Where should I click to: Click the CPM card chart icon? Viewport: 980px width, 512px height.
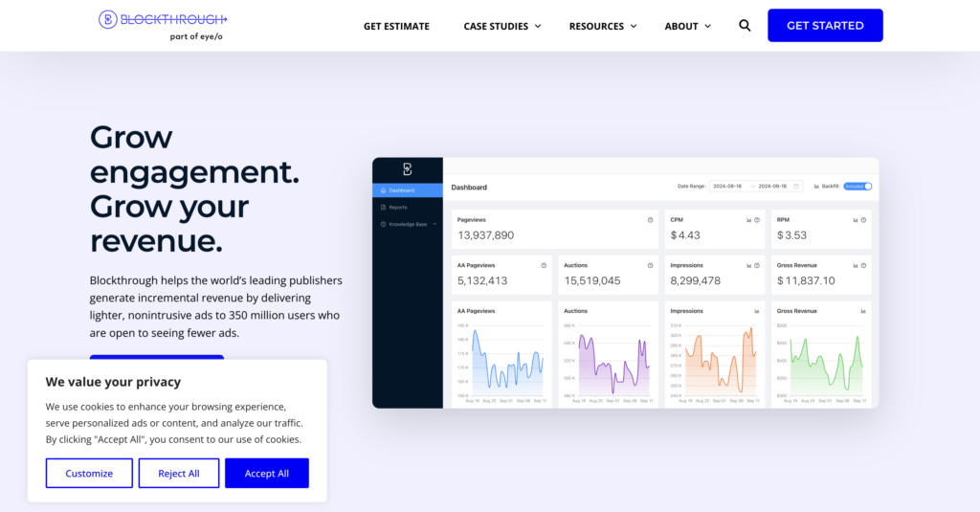pyautogui.click(x=748, y=220)
